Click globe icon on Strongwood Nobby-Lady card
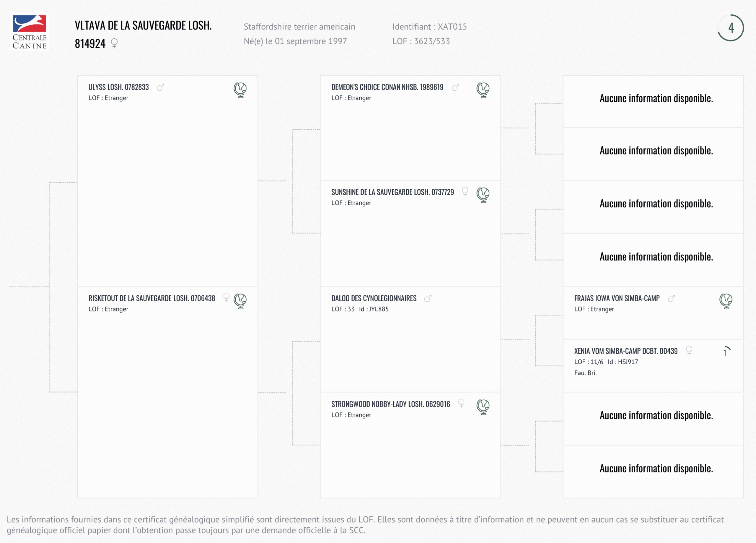Image resolution: width=756 pixels, height=543 pixels. 483,407
